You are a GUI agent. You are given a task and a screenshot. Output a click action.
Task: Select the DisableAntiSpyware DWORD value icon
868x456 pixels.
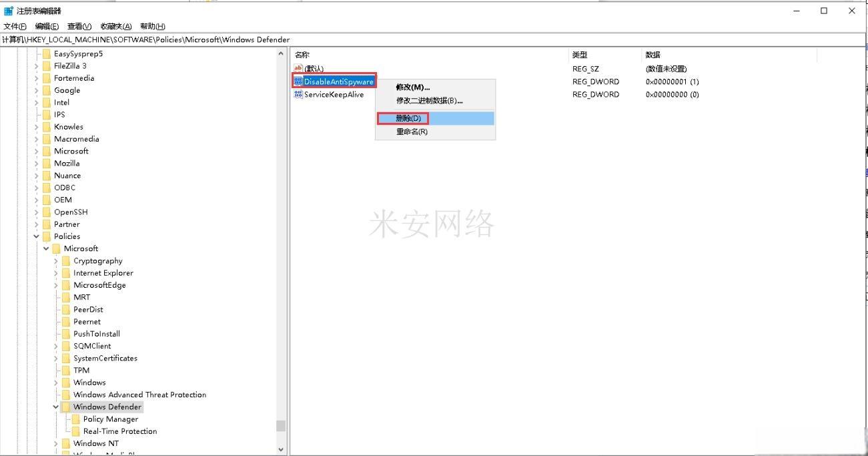(x=298, y=81)
